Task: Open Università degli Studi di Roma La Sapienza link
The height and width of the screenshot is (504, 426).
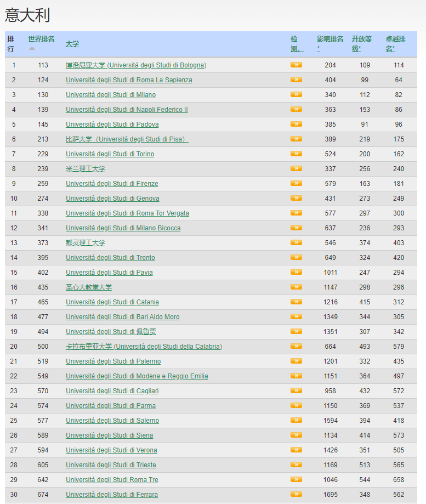Action: click(x=129, y=80)
